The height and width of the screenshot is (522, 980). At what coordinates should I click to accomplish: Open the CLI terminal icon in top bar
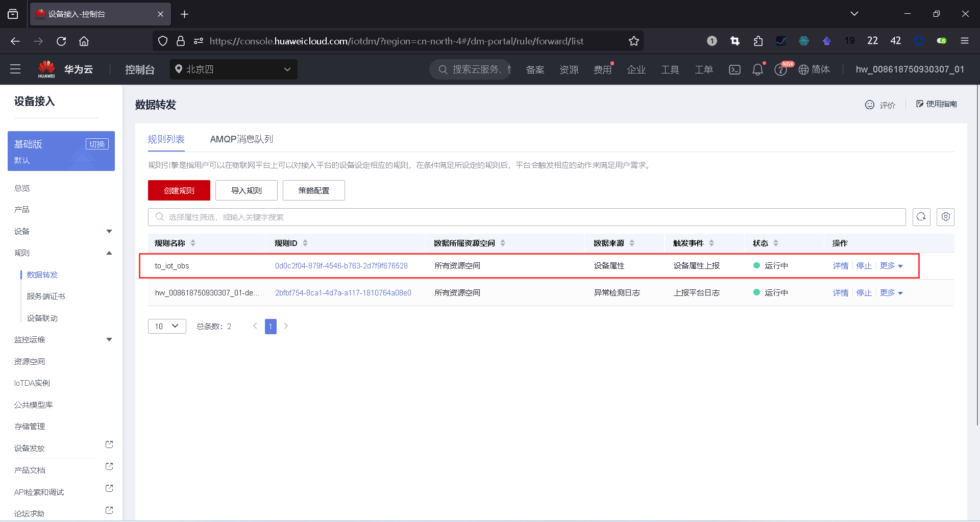tap(734, 69)
